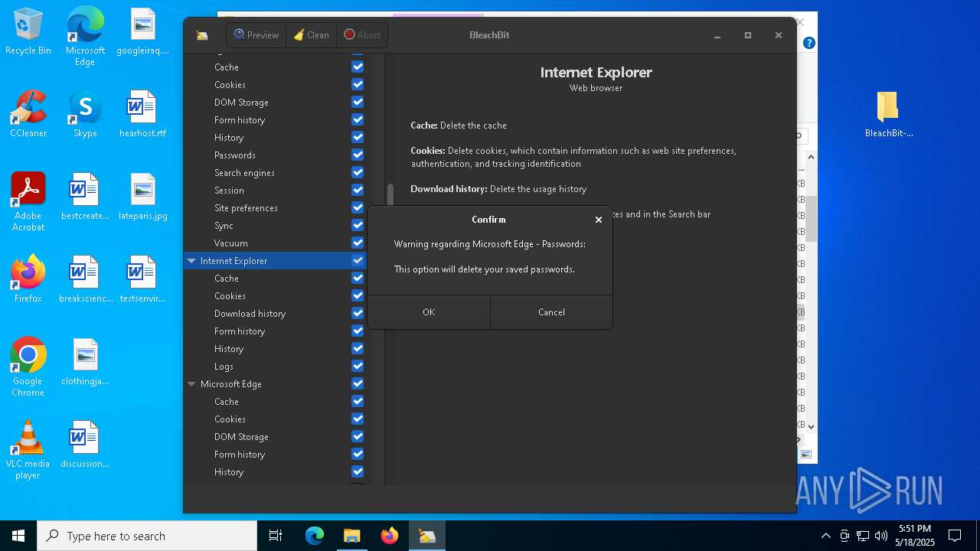Collapse the Microsoft Edge tree group
Screen dimensions: 980x551
click(191, 384)
